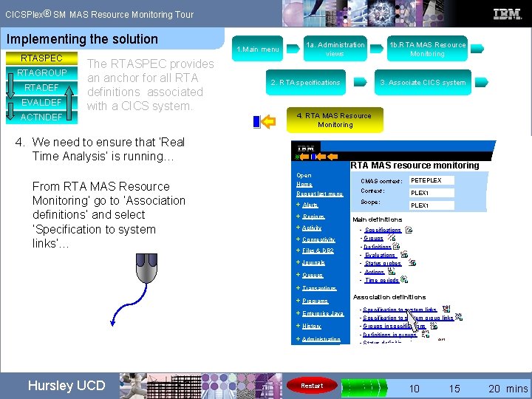Screen dimensions: 532x399
Task: Select yellow step 4 RTA MAS Resource Monitoring
Action: (x=335, y=120)
